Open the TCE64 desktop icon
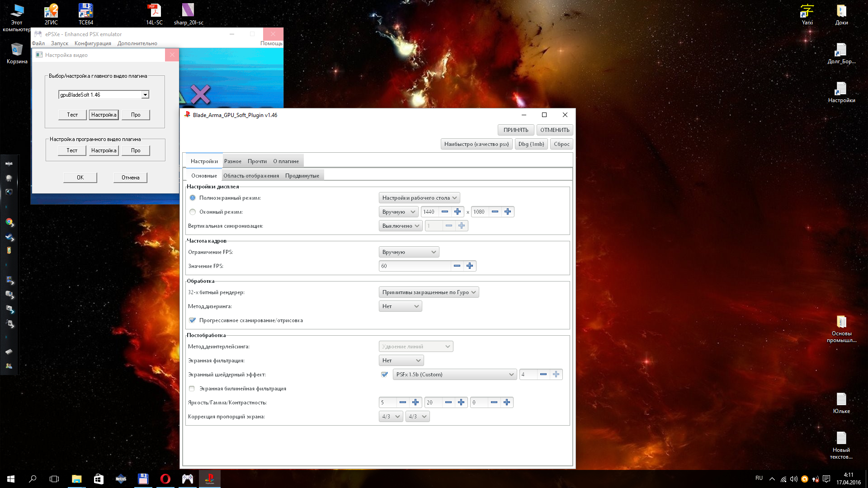The height and width of the screenshot is (488, 868). click(86, 14)
